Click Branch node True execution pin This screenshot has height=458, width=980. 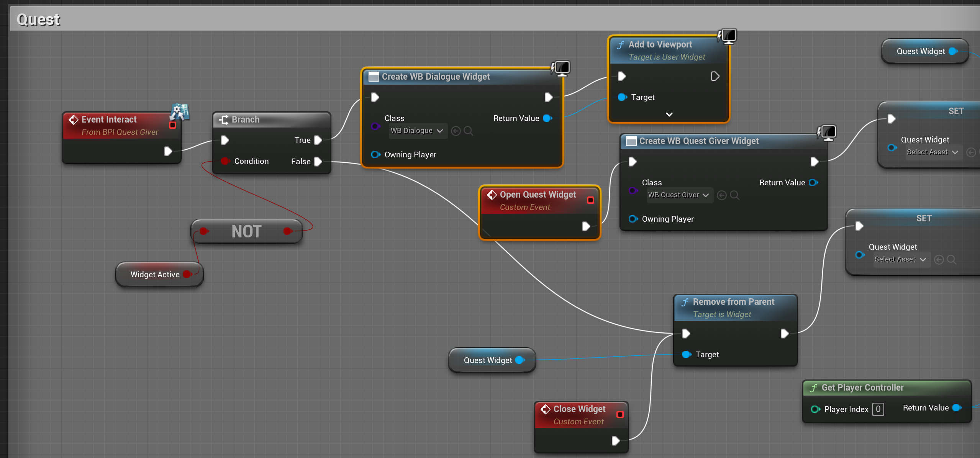[x=318, y=140]
